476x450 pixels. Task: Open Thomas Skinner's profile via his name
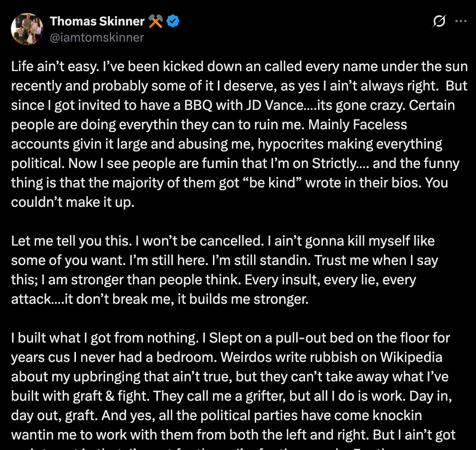click(97, 21)
